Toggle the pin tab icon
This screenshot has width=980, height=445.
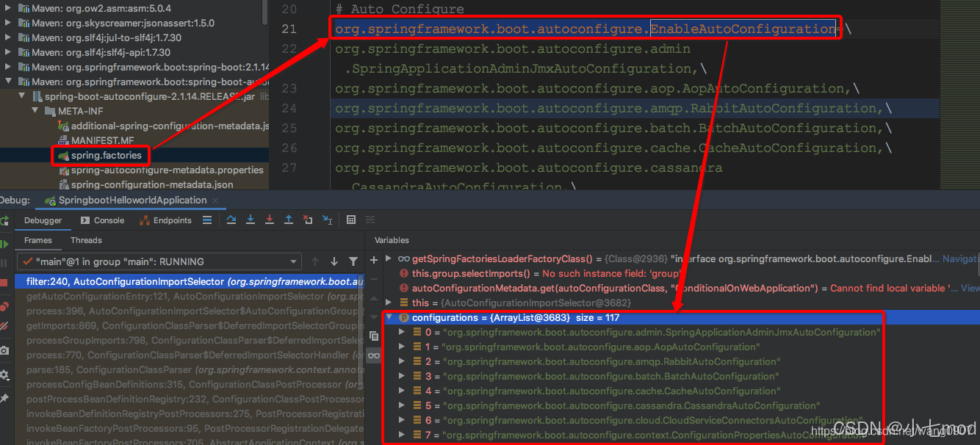[x=4, y=397]
